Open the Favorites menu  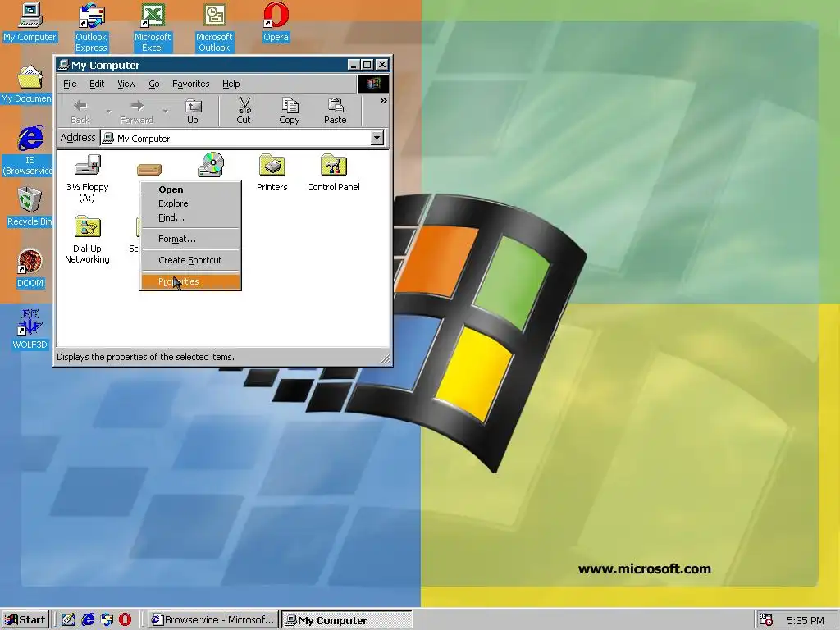[190, 84]
